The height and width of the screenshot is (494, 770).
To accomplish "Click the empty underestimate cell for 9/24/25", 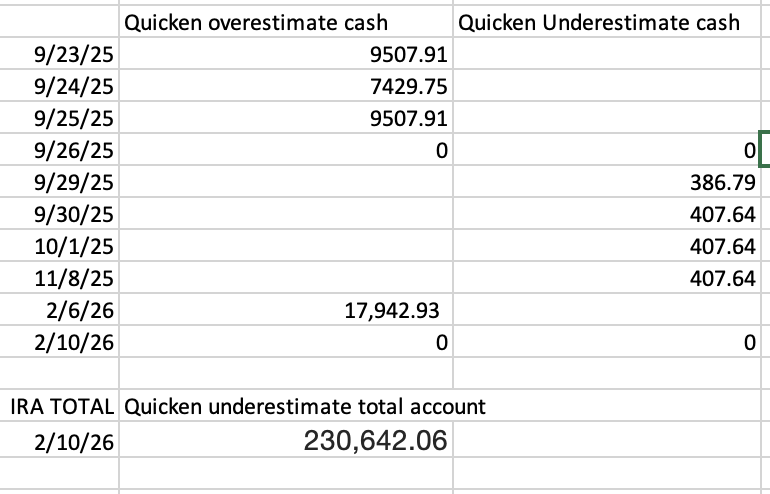I will (x=606, y=85).
